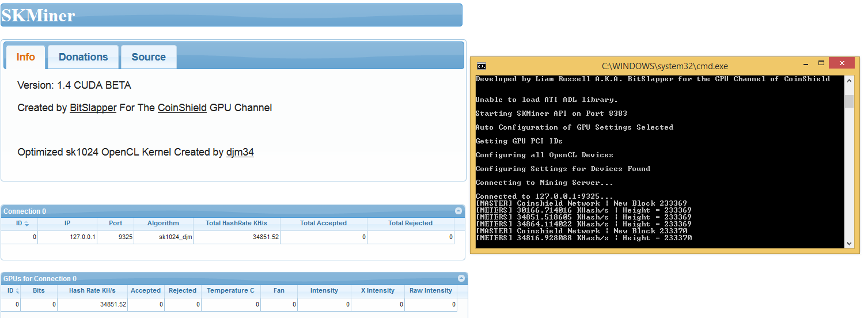Switch to the Source tab
Screen dimensions: 868x318
[149, 57]
